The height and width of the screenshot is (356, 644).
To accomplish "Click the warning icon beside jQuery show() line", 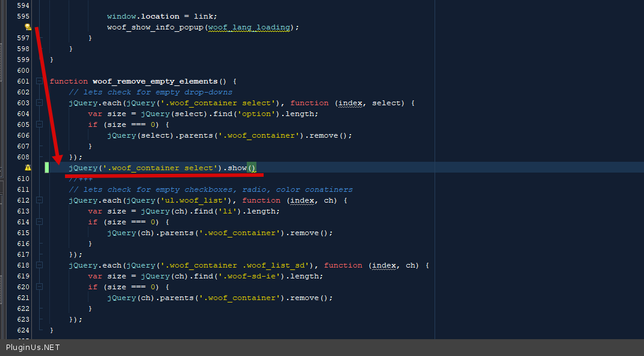I will pyautogui.click(x=27, y=168).
